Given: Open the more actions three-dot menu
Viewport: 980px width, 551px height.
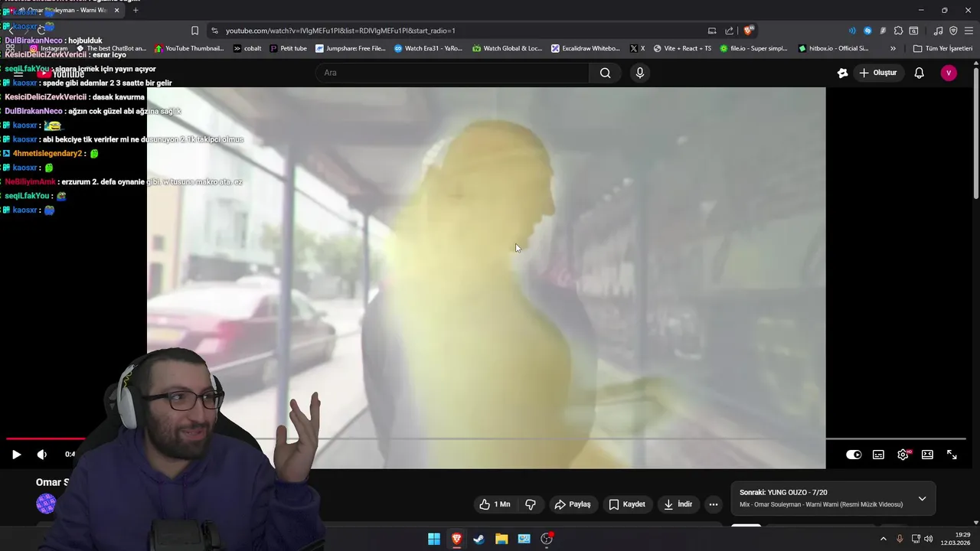Looking at the screenshot, I should point(714,504).
